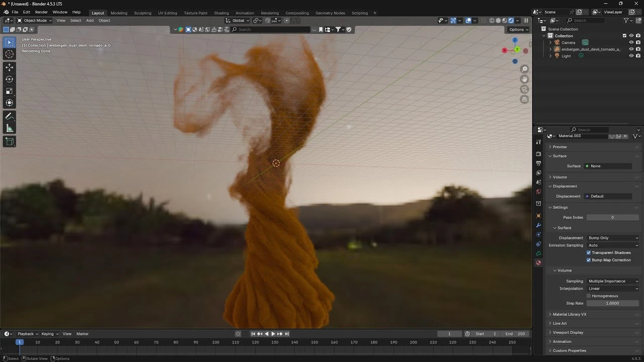Screen dimensions: 644x362
Task: Select the Measure tool
Action: pos(10,128)
